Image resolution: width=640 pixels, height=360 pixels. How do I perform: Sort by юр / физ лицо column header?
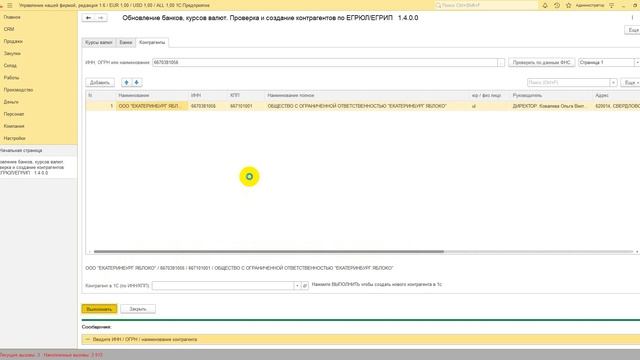[490, 95]
